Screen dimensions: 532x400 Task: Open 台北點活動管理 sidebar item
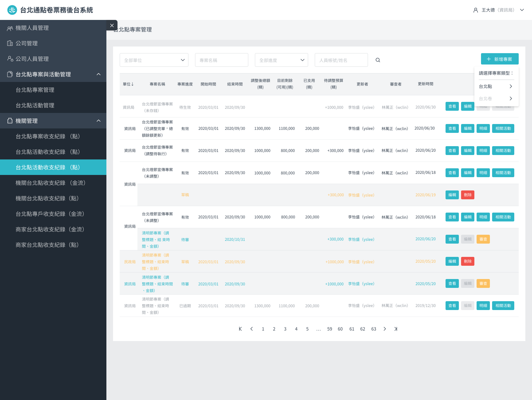click(x=35, y=105)
